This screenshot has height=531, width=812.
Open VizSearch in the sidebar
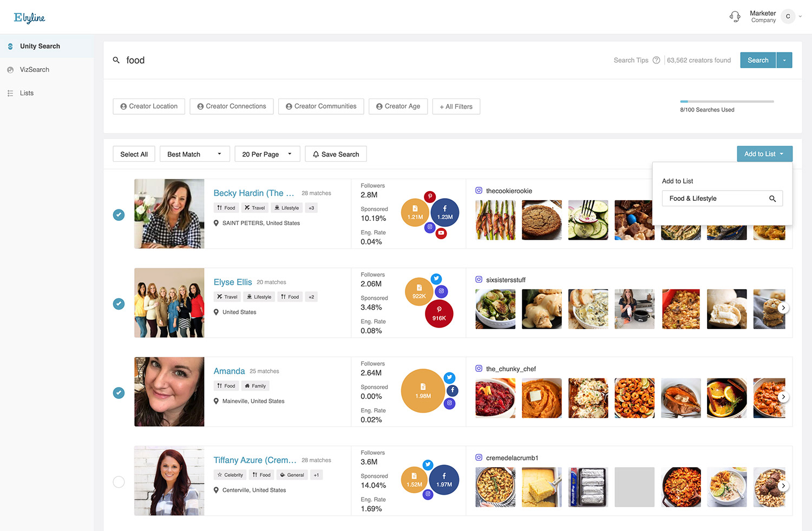click(x=34, y=70)
